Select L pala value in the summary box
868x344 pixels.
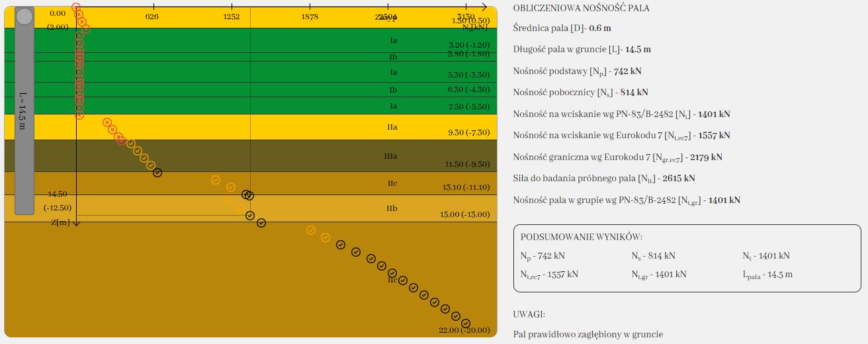click(767, 274)
